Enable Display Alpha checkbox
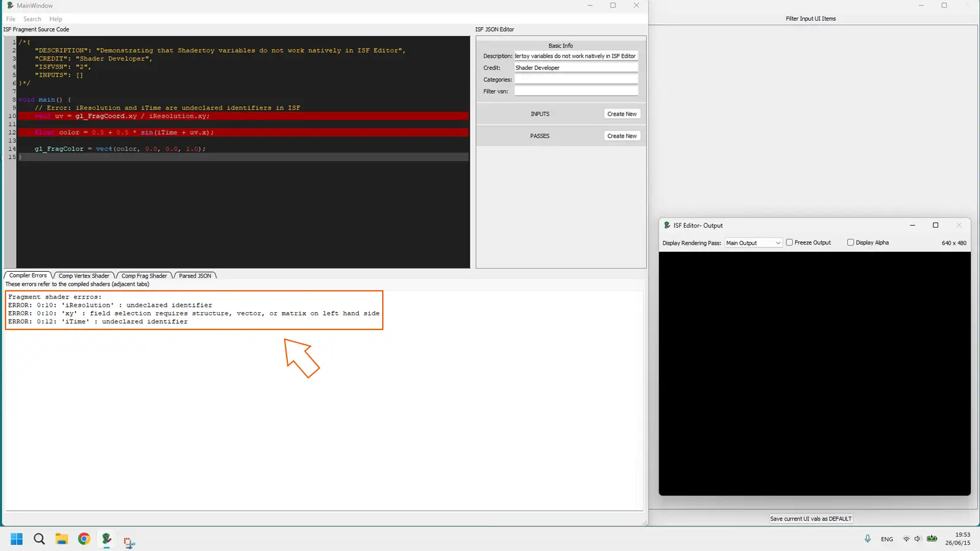This screenshot has width=980, height=551. point(850,242)
